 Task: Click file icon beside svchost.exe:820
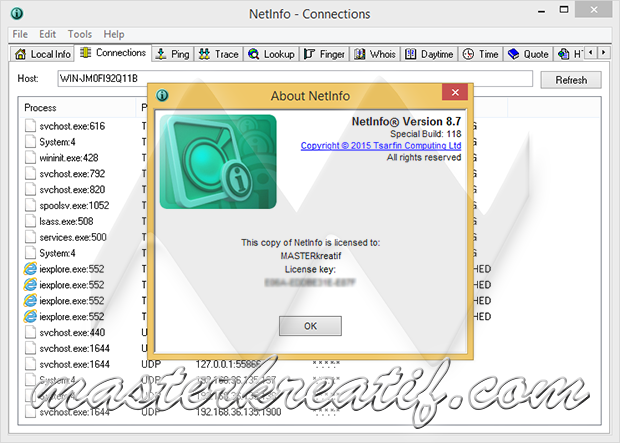coord(30,189)
